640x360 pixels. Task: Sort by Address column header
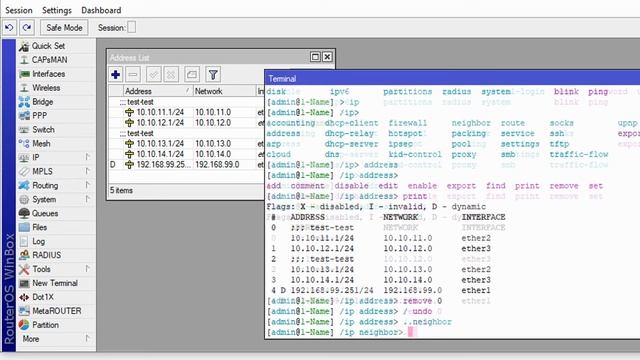point(158,91)
